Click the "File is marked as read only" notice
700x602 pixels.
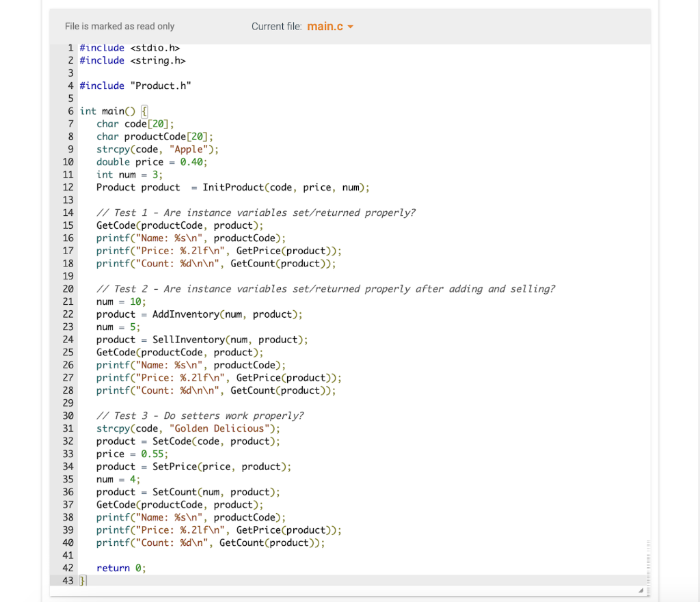tap(120, 26)
